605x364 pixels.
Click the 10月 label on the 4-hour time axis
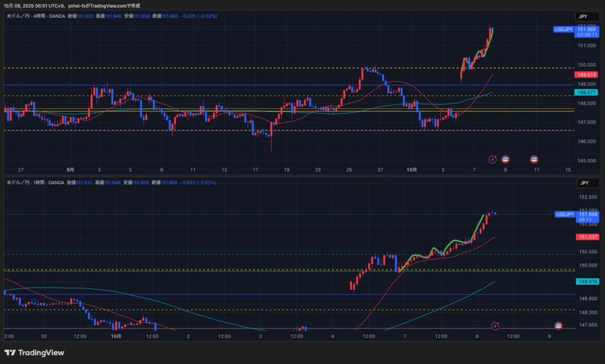point(412,170)
